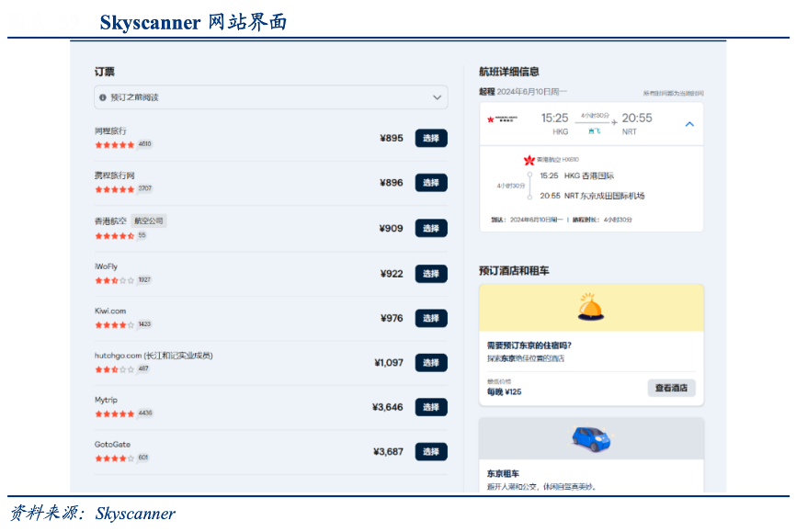This screenshot has width=796, height=532.
Task: Select the GotoGate ¥3,687 offer
Action: [x=431, y=452]
